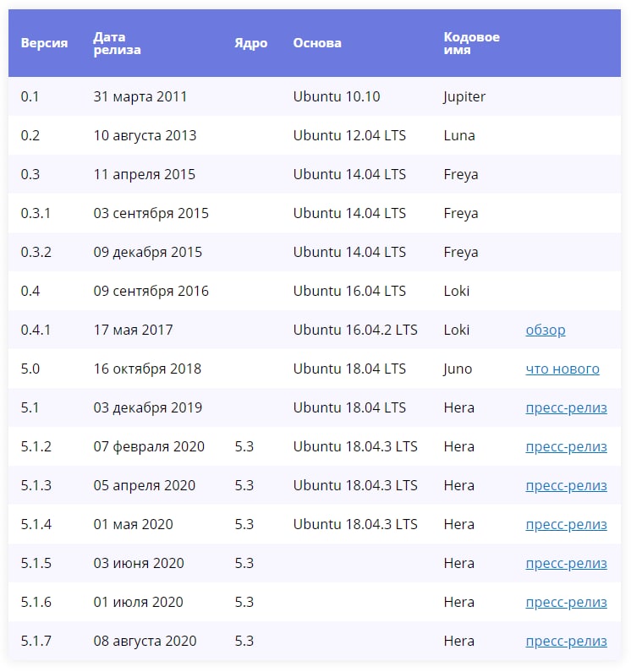
Task: Click the cell Ubuntu 16.04 LTS
Action: [349, 291]
